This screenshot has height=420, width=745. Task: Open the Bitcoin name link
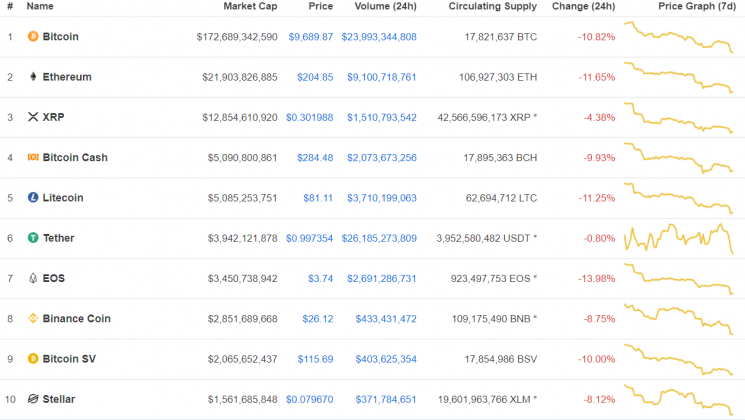click(x=60, y=37)
